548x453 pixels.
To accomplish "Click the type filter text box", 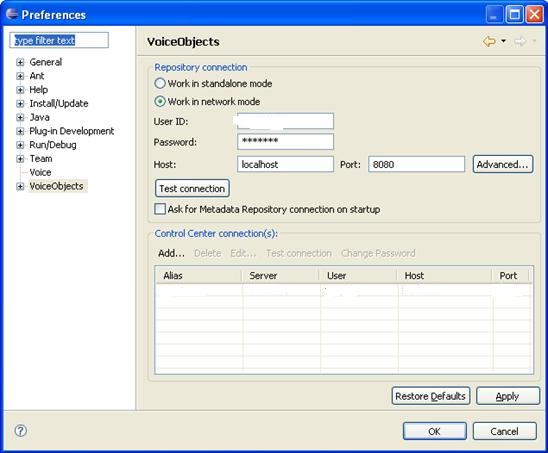I will 59,40.
